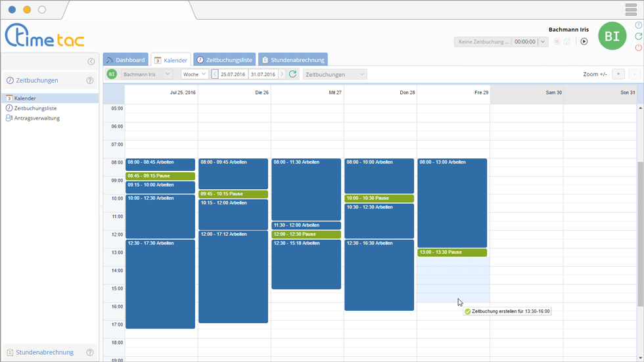The image size is (644, 362).
Task: Open Monday 10:00 - 12:30 Arbeiten entry
Action: point(160,216)
